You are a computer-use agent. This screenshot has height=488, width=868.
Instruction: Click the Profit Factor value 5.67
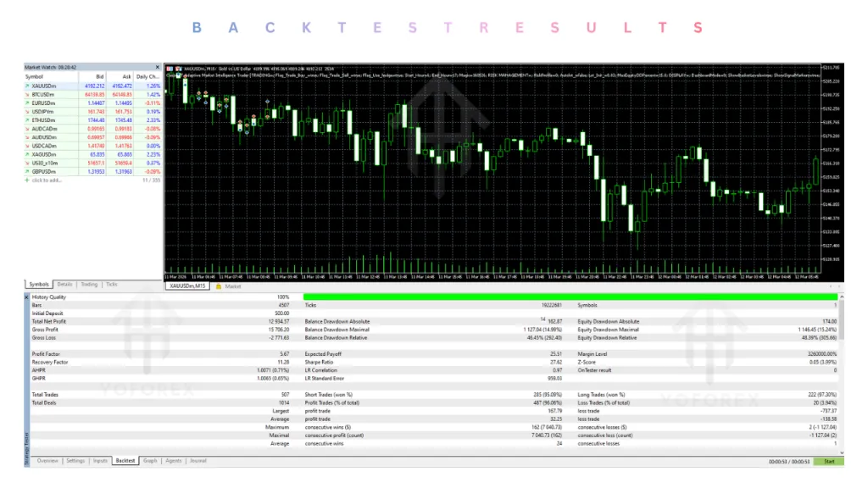pos(285,354)
